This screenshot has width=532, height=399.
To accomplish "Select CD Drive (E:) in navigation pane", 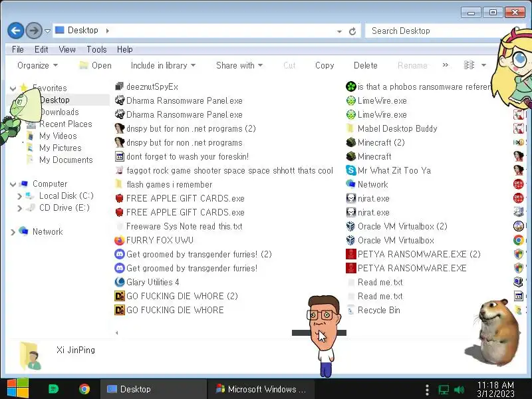I will (x=64, y=207).
